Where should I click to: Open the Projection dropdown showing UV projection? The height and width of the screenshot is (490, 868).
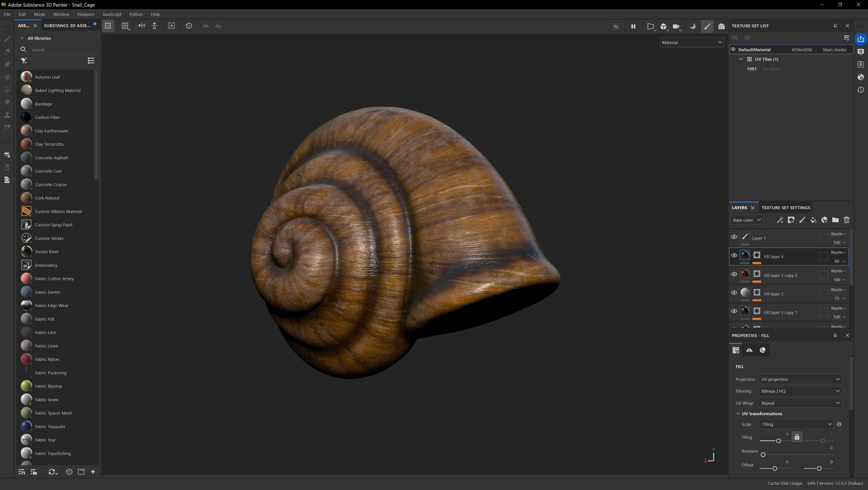click(x=800, y=379)
